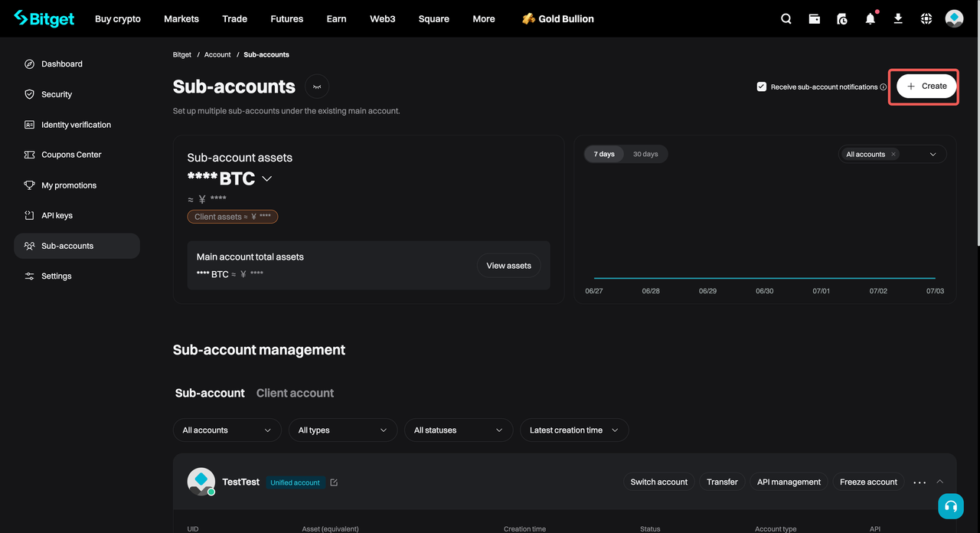This screenshot has width=980, height=533.
Task: Click the View assets button
Action: [509, 266]
